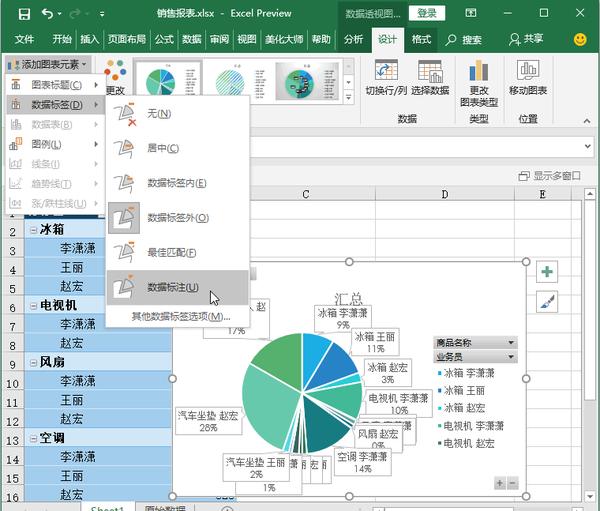
Task: Click the 汇总 chart title
Action: [x=349, y=299]
